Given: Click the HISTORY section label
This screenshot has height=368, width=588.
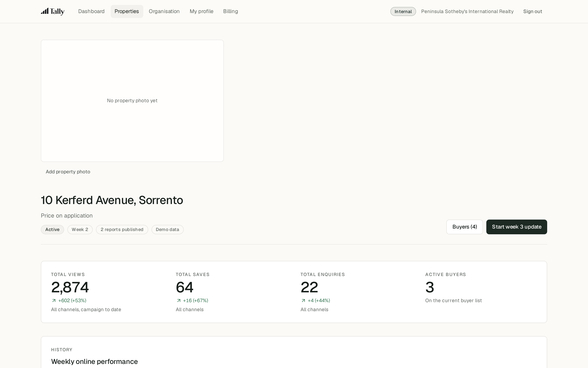Looking at the screenshot, I should [62, 350].
